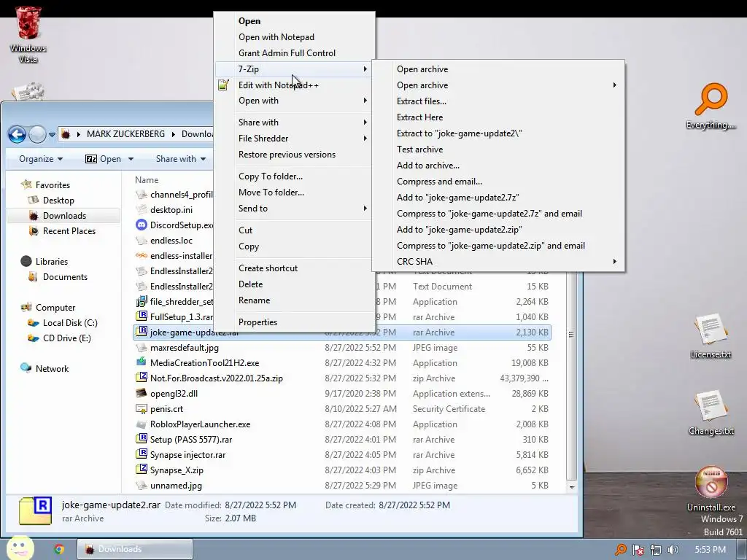Open the Windows Vista recycle bin icon
This screenshot has height=560, width=747.
[28, 35]
